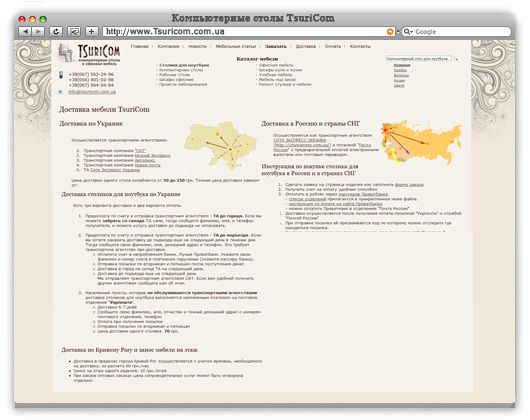Open инструкция по оплате на сайте ПриватБанка link
This screenshot has height=420, width=530.
pos(336,204)
